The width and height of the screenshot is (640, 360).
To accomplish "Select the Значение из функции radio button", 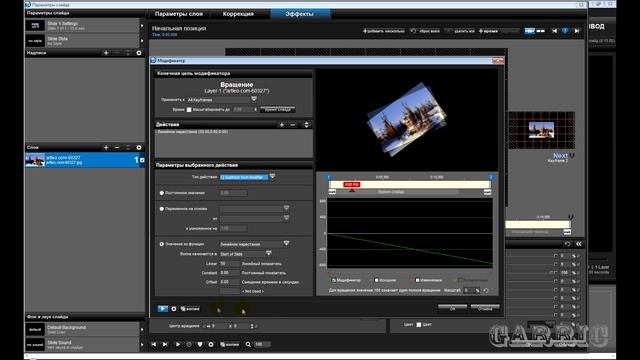I will 162,244.
